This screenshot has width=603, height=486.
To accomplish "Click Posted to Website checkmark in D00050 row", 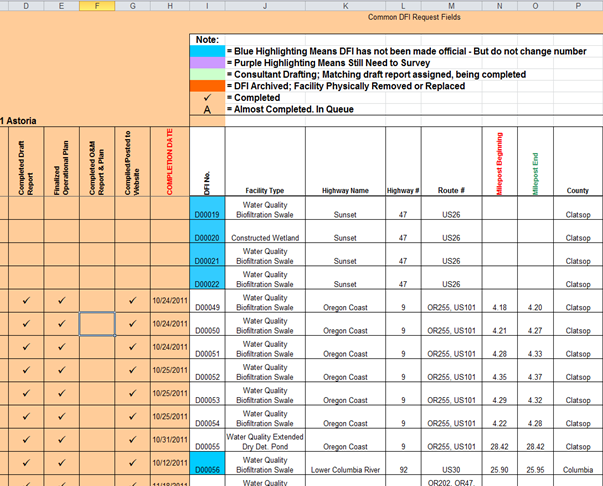I will point(132,324).
